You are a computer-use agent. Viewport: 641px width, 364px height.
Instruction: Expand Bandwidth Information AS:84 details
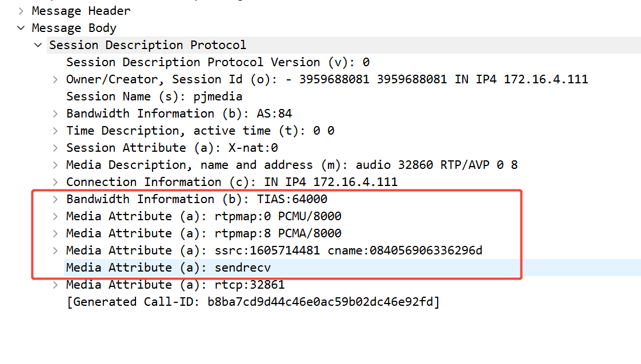pyautogui.click(x=55, y=114)
